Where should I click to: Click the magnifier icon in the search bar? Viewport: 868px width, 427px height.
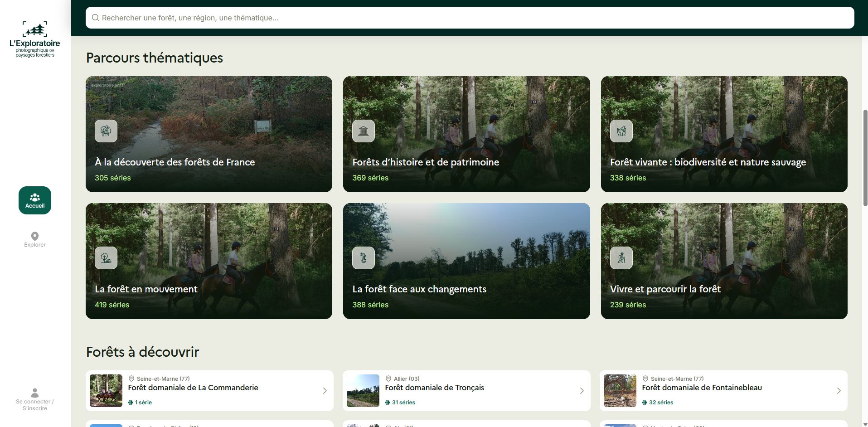click(x=96, y=18)
